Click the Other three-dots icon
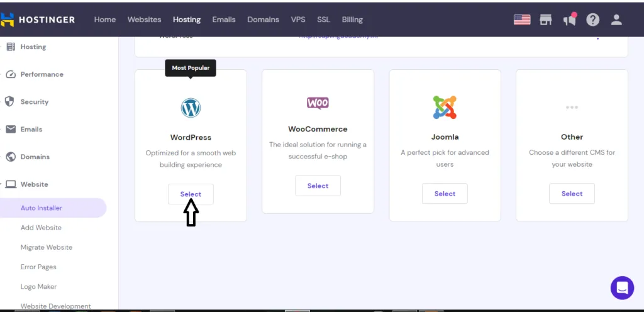 (x=572, y=107)
